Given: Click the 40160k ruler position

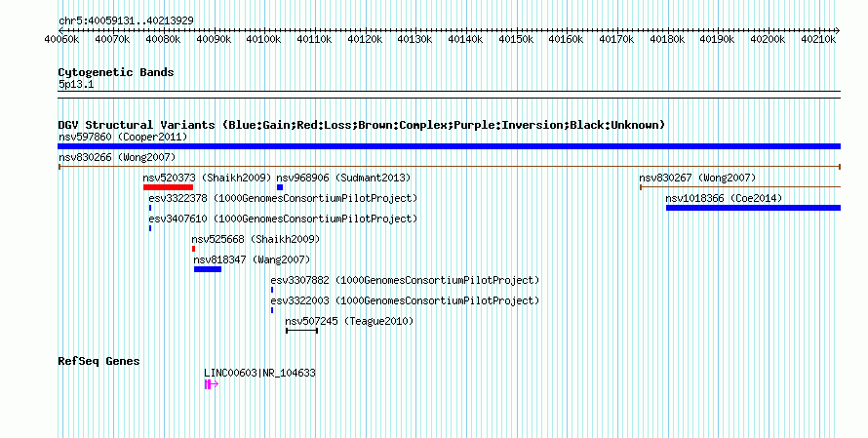Looking at the screenshot, I should pos(567,39).
